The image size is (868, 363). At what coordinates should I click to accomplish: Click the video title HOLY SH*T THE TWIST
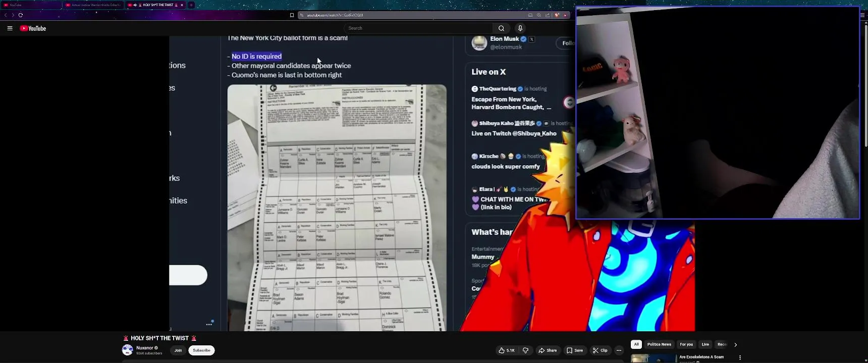click(x=159, y=338)
